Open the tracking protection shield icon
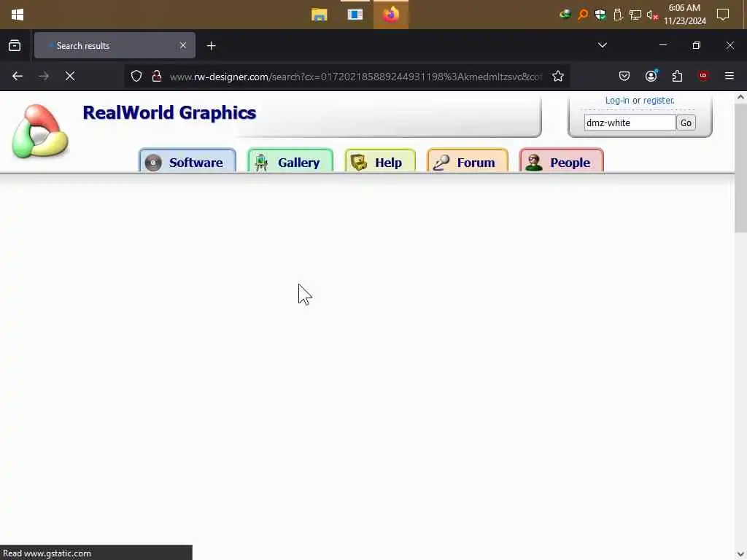Screen dimensions: 747x560 136,76
